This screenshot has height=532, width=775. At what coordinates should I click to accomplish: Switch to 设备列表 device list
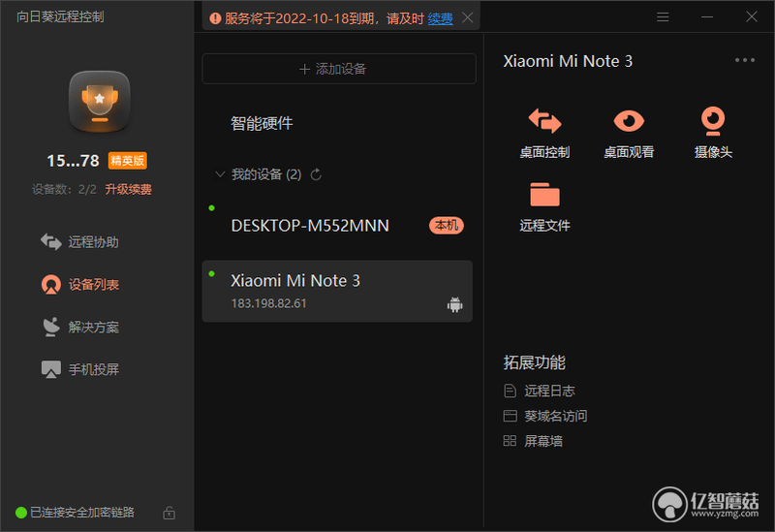pyautogui.click(x=80, y=284)
